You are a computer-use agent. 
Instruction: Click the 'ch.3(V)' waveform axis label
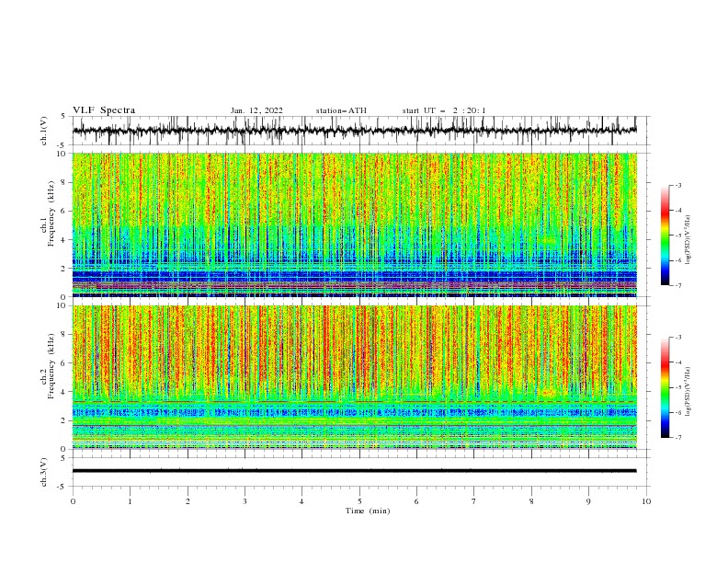point(44,473)
